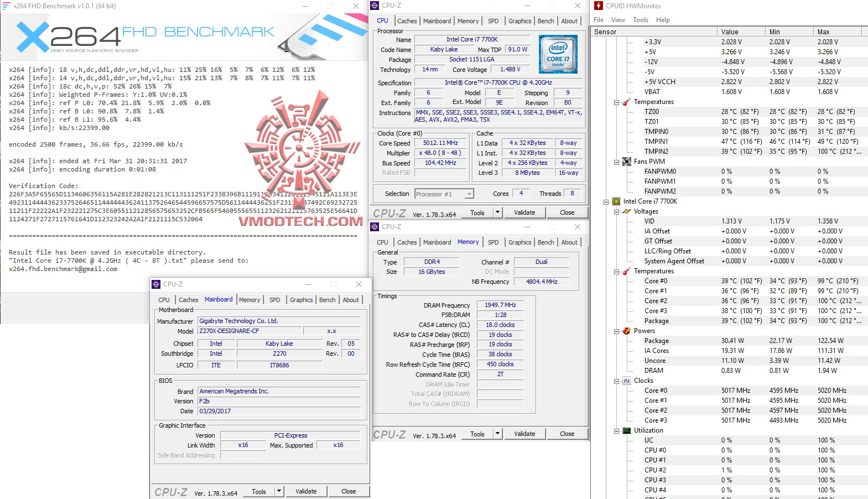The width and height of the screenshot is (868, 499).
Task: Collapse the Clocks node in HWMonitor
Action: 617,381
